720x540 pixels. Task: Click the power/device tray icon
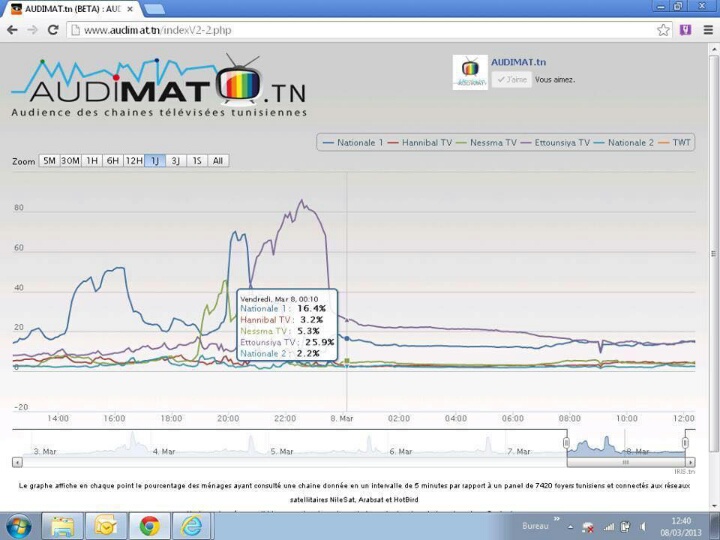click(625, 527)
